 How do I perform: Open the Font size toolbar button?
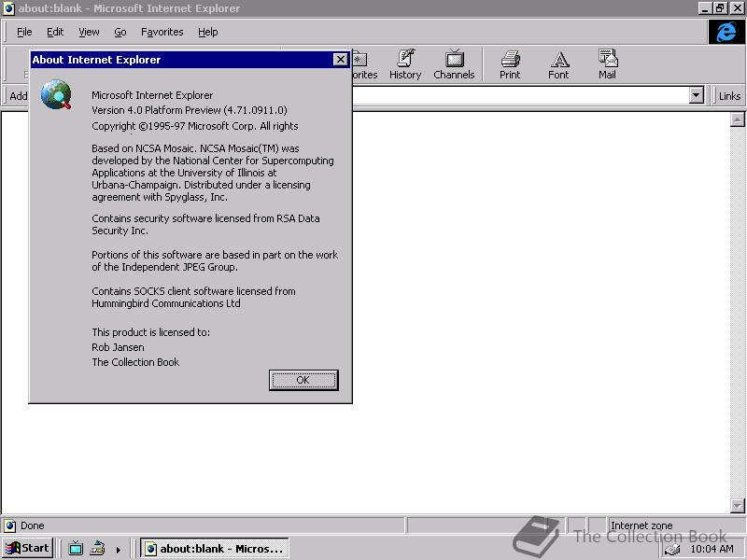coord(558,64)
